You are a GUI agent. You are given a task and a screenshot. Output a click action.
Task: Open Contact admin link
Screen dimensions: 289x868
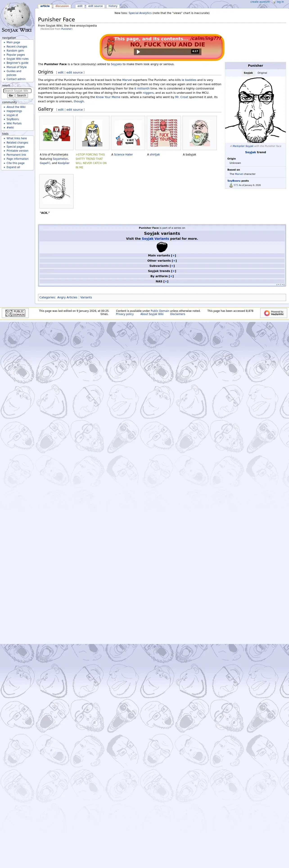[16, 79]
